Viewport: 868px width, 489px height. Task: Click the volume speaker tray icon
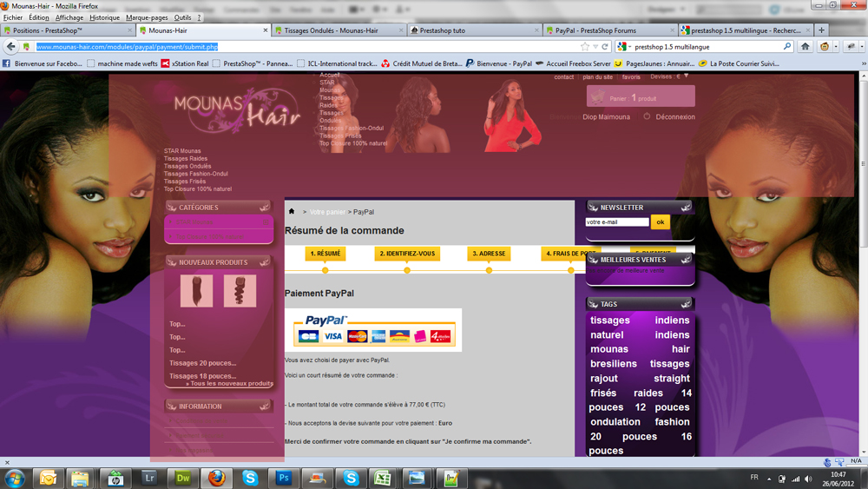tap(809, 479)
